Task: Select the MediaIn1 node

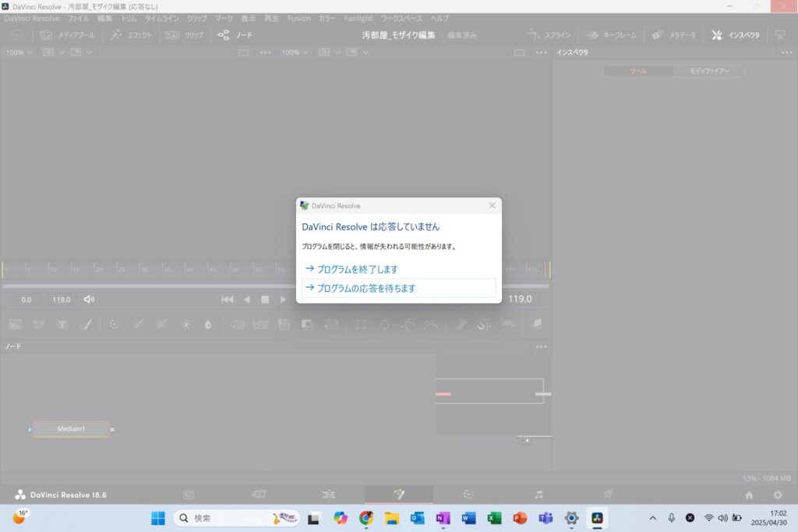Action: pyautogui.click(x=71, y=428)
